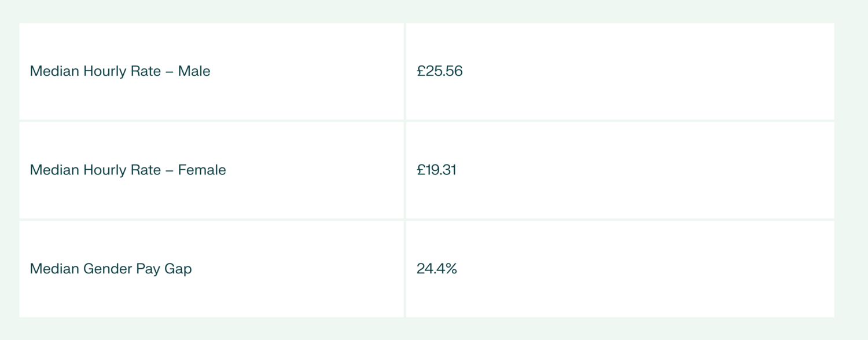Click the pound sign before 25.56
The height and width of the screenshot is (340, 868).
tap(421, 71)
